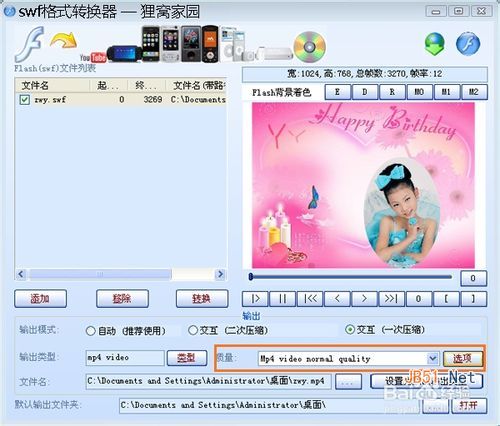The height and width of the screenshot is (426, 500).
Task: Click the frame number box showing 0
Action: tap(473, 278)
